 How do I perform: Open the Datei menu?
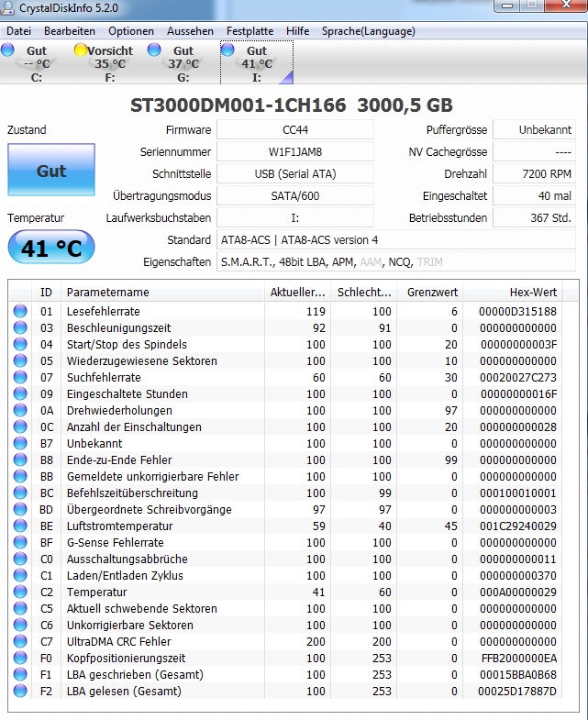(x=19, y=31)
